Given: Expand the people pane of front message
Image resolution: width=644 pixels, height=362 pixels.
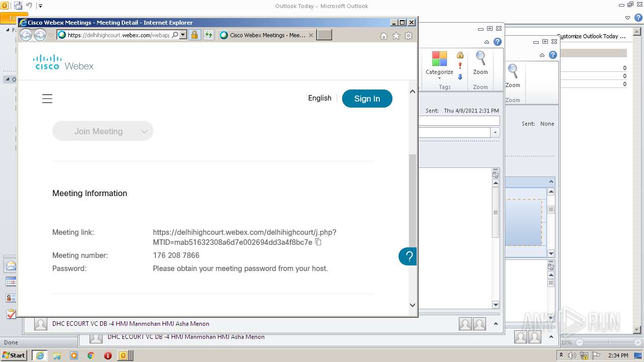Looking at the screenshot, I should point(496,324).
